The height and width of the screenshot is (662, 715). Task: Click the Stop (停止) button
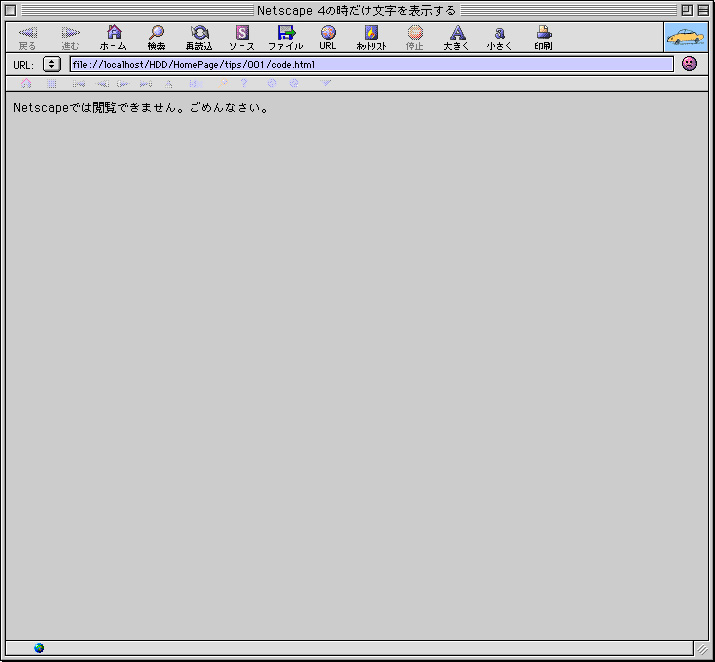pyautogui.click(x=414, y=38)
